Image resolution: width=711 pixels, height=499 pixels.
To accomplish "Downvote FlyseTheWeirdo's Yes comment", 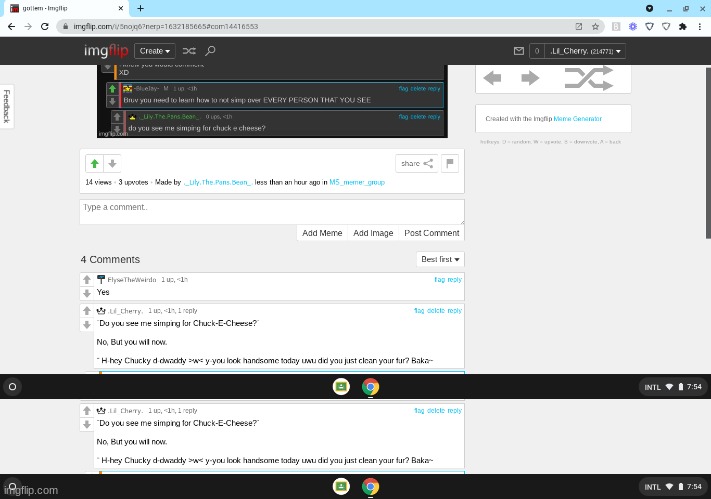I will pos(87,293).
